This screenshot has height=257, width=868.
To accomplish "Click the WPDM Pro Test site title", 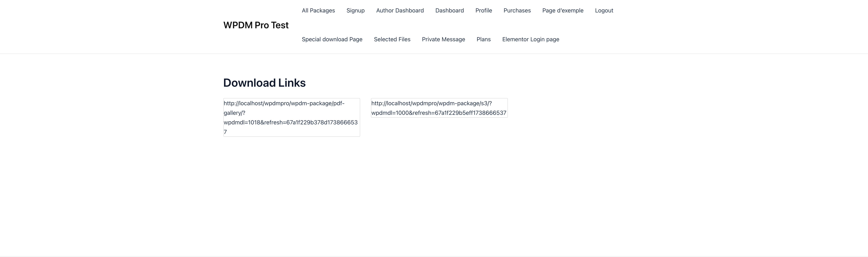I will pos(256,25).
